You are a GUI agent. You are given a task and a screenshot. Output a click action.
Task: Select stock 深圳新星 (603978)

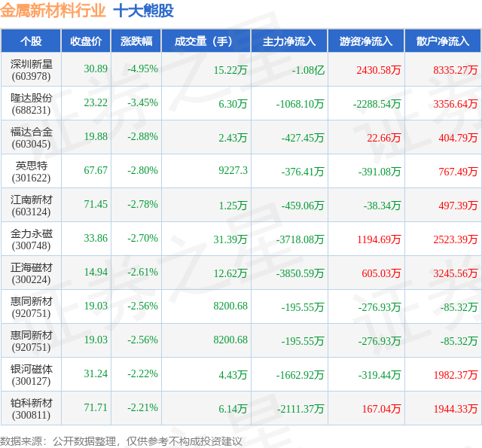point(31,70)
